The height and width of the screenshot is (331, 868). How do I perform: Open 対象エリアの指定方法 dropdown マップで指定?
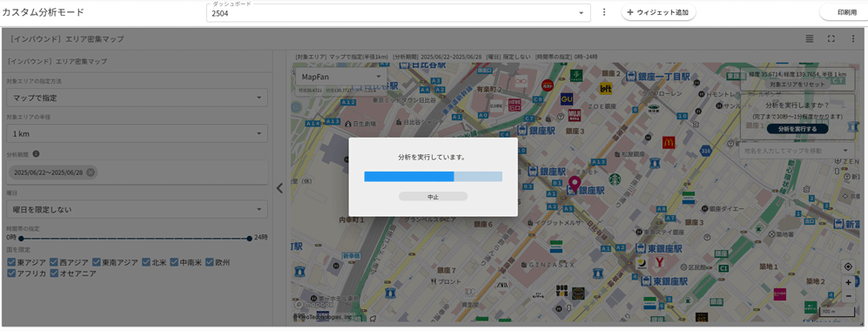click(138, 98)
